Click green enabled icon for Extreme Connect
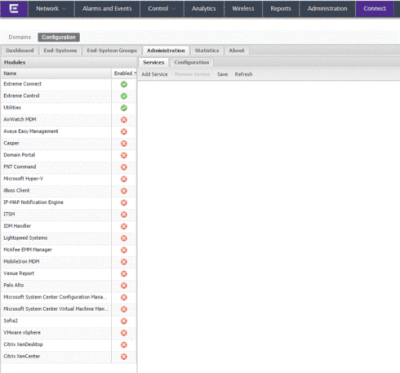 click(x=124, y=84)
